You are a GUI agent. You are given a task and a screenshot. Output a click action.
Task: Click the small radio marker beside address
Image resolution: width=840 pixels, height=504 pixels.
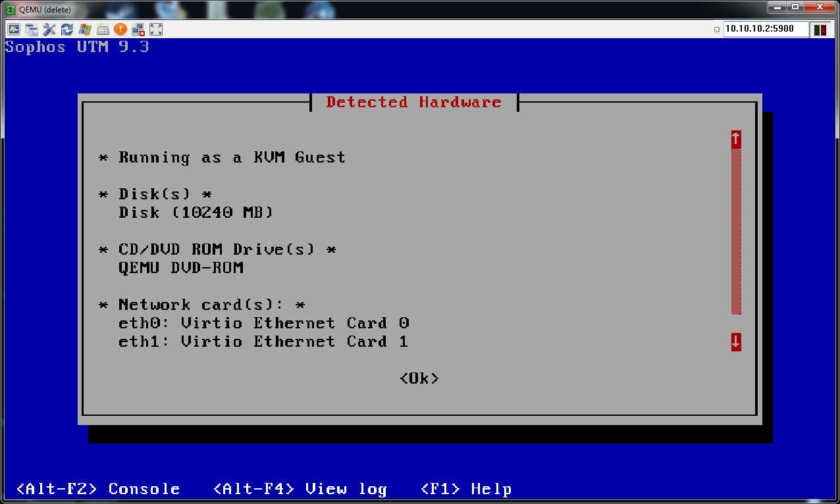[x=717, y=30]
